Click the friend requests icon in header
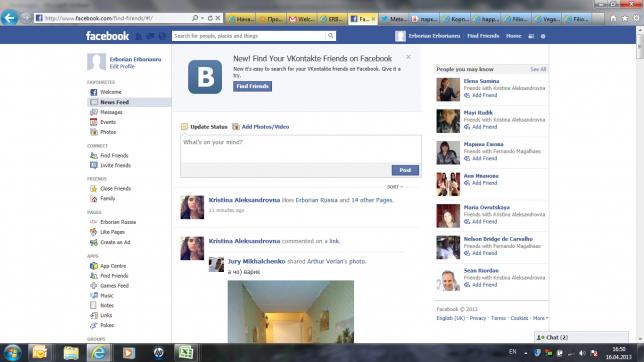The image size is (644, 362). click(x=139, y=36)
